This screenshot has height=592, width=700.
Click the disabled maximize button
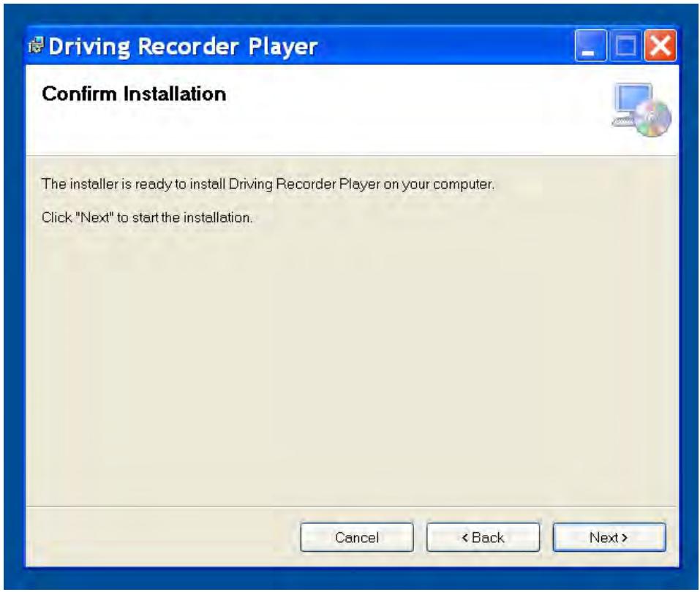[625, 45]
